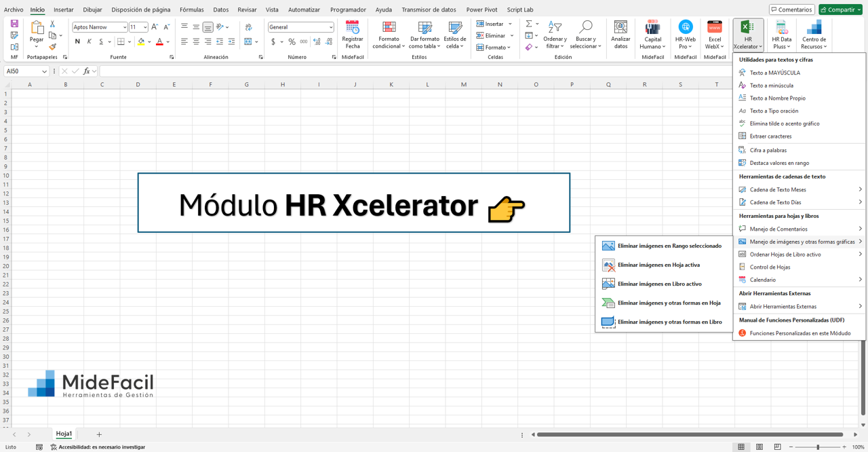
Task: Open Funciones Personalizadas en este Módulo
Action: [799, 333]
